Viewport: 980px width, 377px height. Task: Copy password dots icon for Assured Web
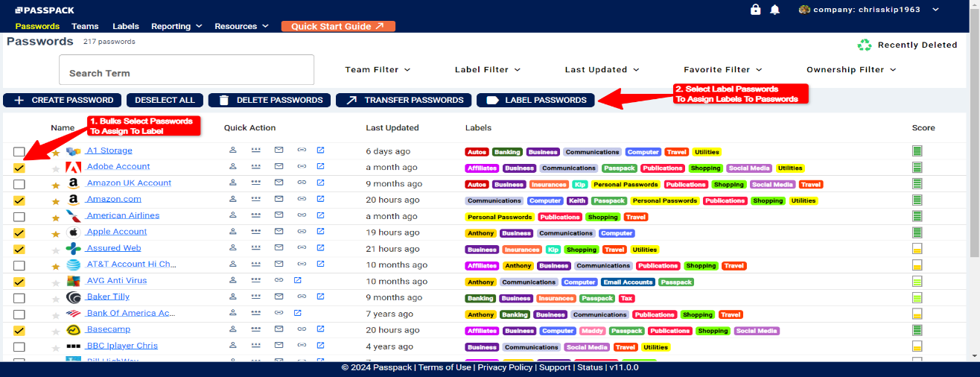point(255,248)
